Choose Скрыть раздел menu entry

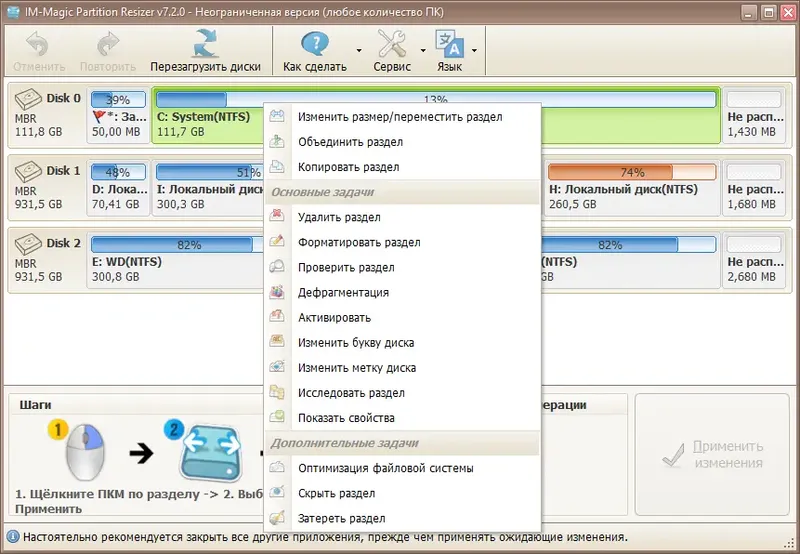pyautogui.click(x=402, y=493)
